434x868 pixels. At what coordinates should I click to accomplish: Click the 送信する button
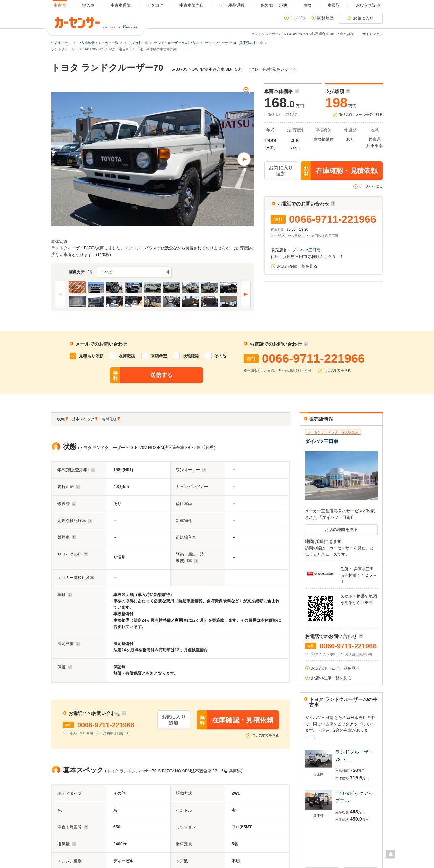[156, 375]
